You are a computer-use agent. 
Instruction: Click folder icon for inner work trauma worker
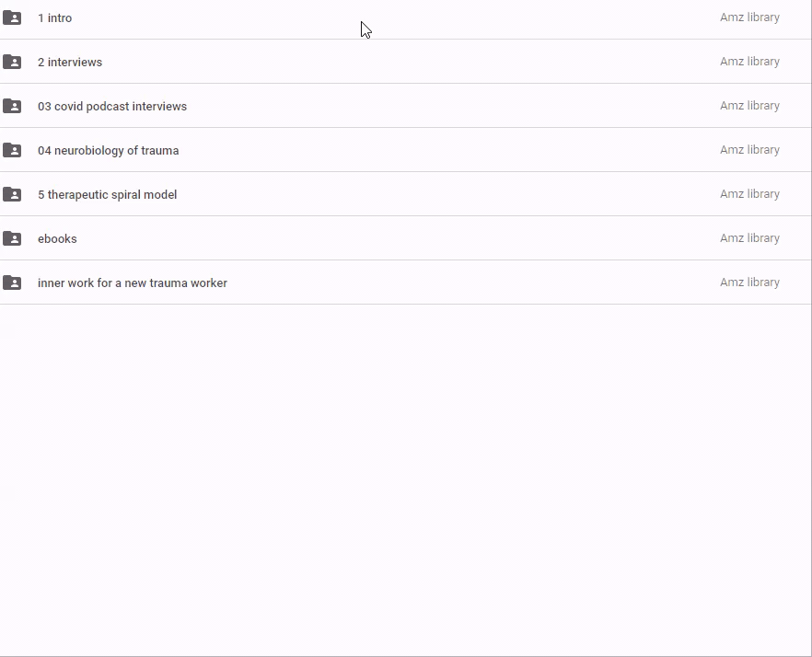tap(12, 282)
